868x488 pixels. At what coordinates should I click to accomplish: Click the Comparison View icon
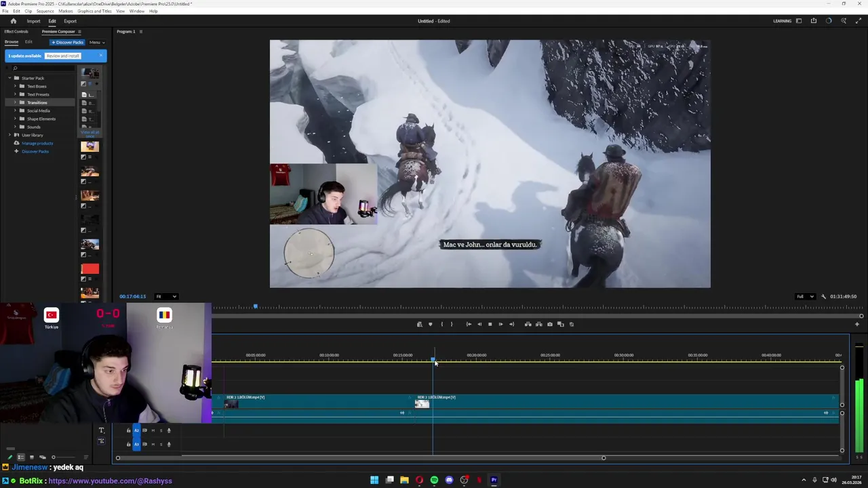point(560,324)
